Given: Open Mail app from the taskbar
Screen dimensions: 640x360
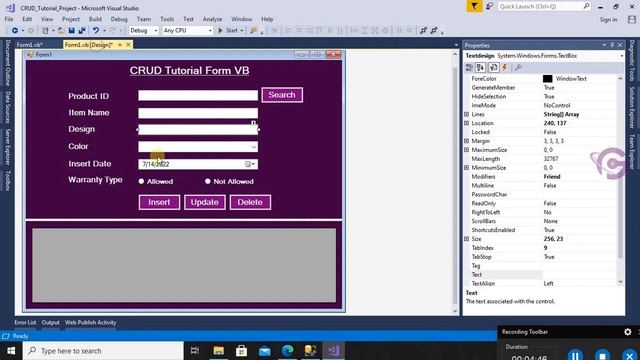Looking at the screenshot, I should pyautogui.click(x=264, y=351).
